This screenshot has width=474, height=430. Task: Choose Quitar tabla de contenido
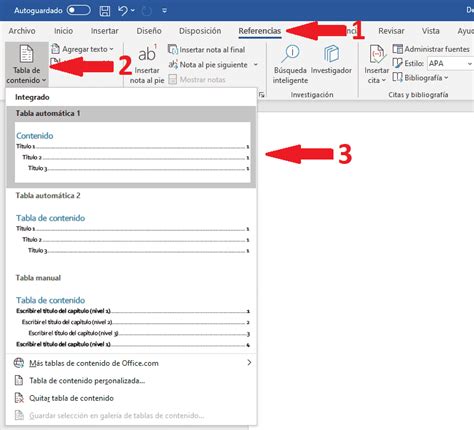[x=132, y=398]
